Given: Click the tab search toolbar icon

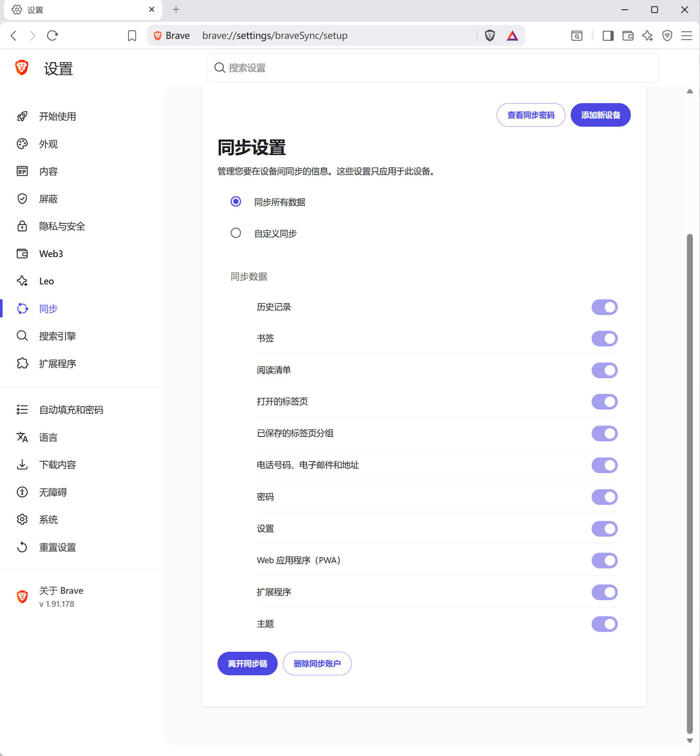Looking at the screenshot, I should (577, 36).
